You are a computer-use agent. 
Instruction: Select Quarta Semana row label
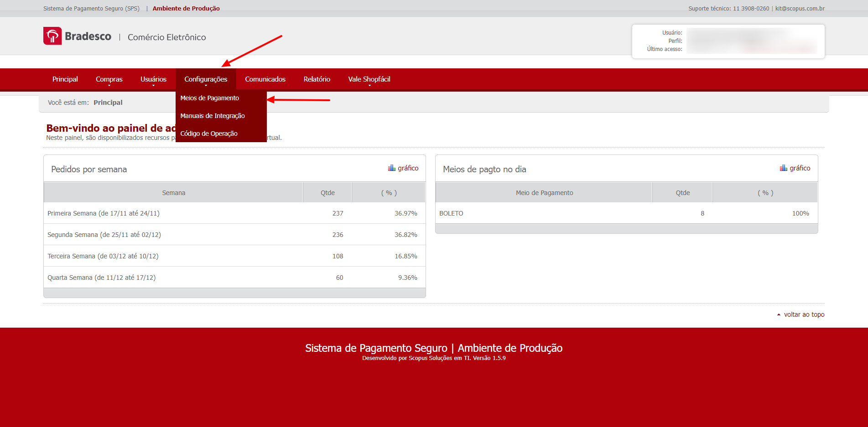101,278
